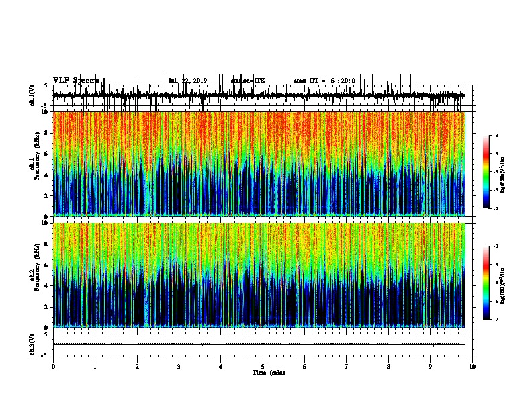
Task: Click time-axis tick label "7"
Action: click(347, 367)
